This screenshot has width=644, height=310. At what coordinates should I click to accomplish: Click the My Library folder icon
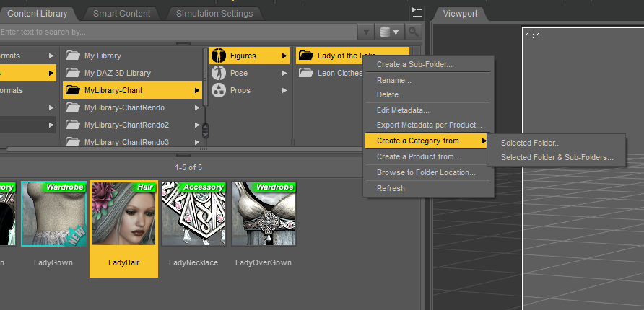(x=73, y=56)
